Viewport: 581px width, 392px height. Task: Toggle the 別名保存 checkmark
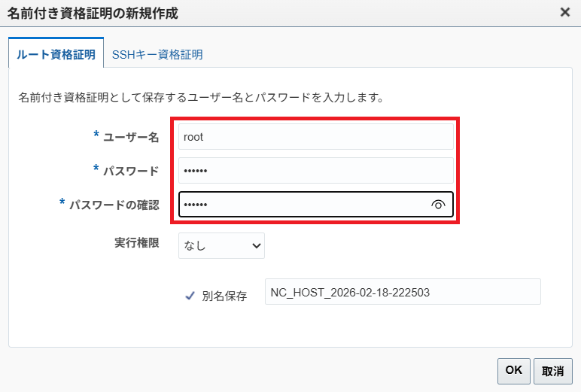[190, 296]
